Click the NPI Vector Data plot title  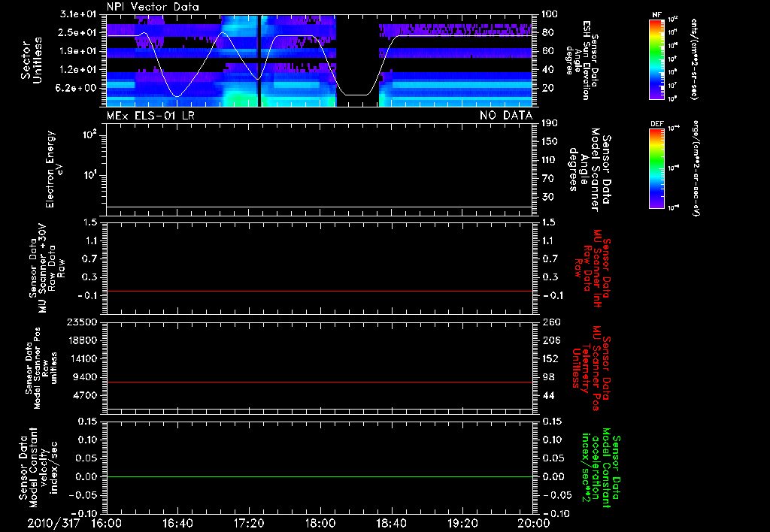pyautogui.click(x=153, y=7)
